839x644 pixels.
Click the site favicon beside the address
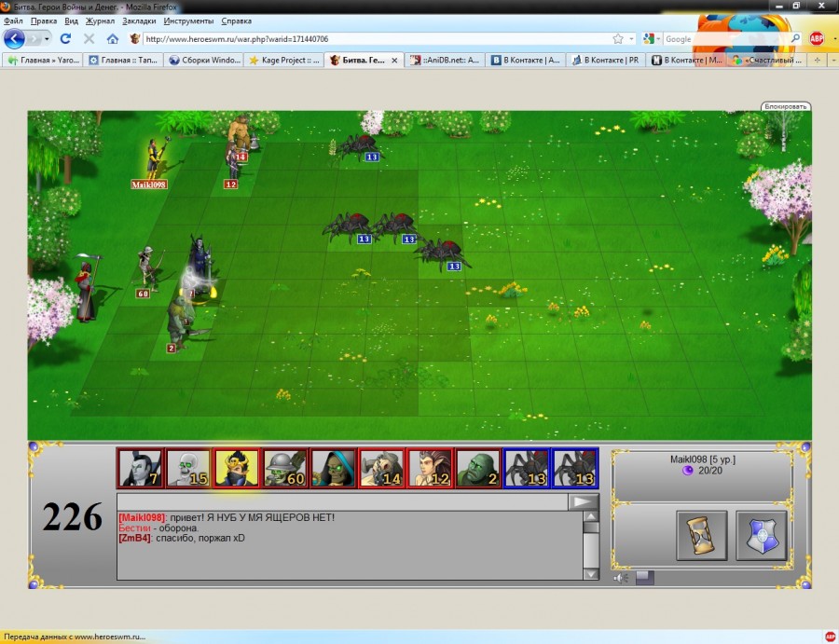(x=135, y=38)
